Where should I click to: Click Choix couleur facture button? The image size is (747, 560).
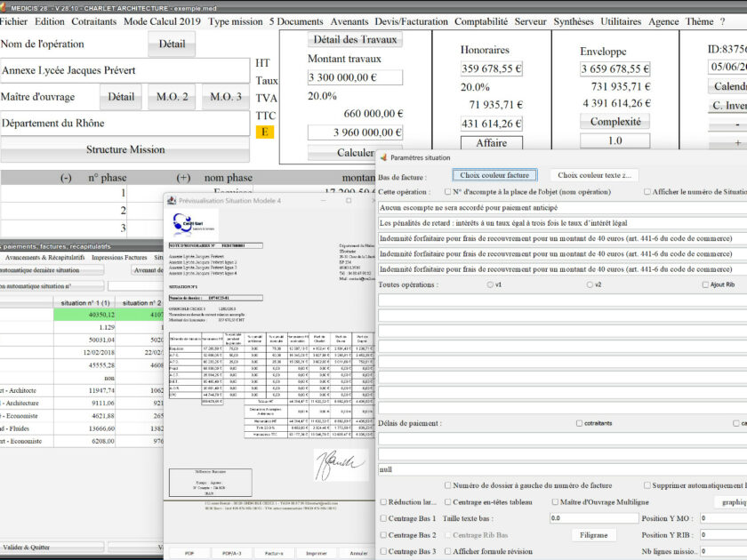[x=494, y=175]
